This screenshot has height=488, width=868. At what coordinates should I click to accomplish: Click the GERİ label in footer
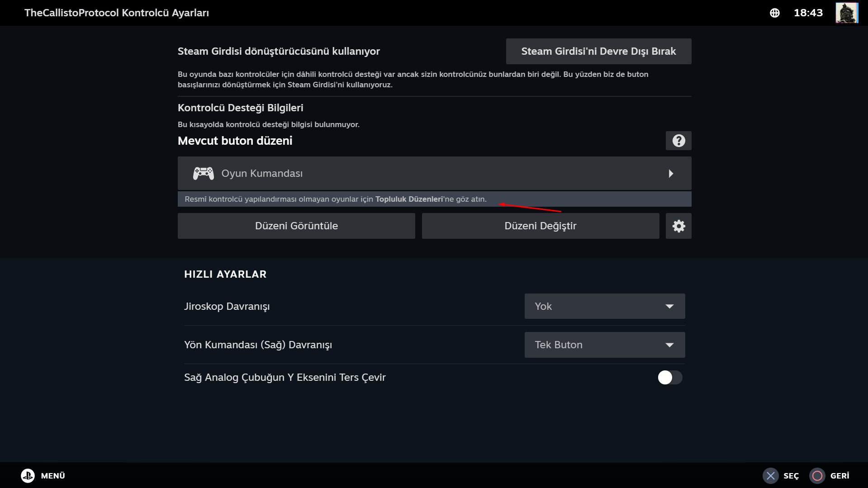coord(840,476)
